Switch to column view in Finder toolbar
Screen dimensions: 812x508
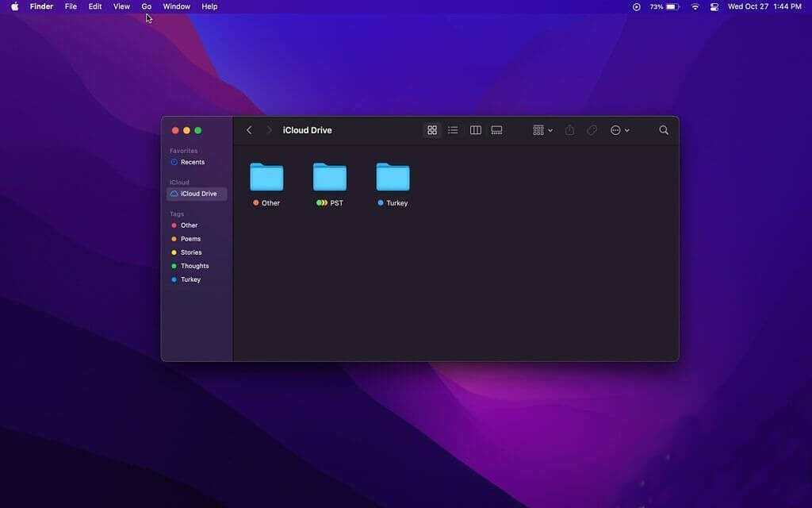point(476,130)
